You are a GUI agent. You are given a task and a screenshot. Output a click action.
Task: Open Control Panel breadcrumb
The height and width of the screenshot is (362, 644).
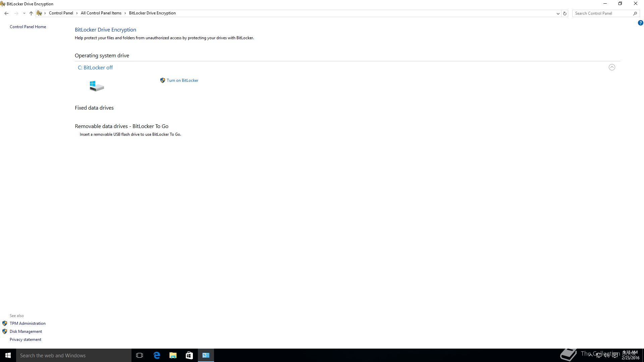point(61,13)
